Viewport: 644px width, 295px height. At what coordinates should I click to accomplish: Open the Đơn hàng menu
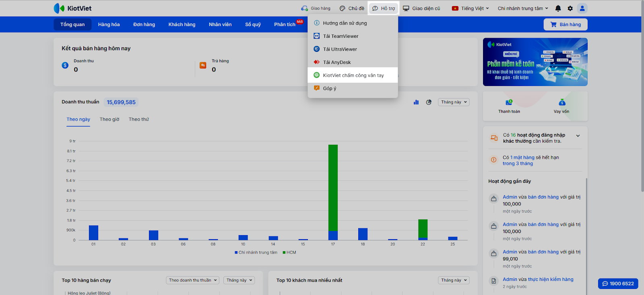coord(144,25)
